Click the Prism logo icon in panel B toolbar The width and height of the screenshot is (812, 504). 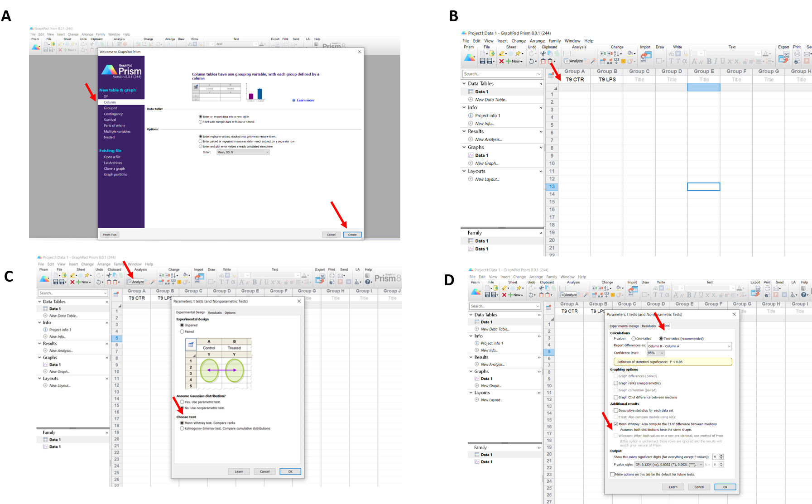tap(470, 58)
